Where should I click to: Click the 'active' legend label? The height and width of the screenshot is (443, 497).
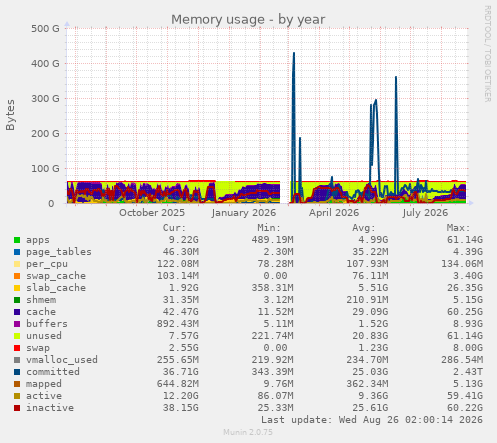coord(44,396)
